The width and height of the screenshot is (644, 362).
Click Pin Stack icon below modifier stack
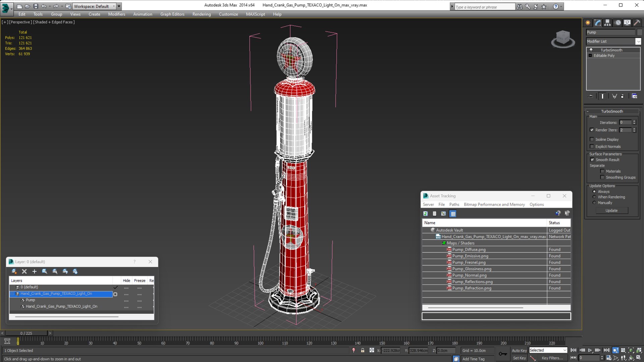591,96
